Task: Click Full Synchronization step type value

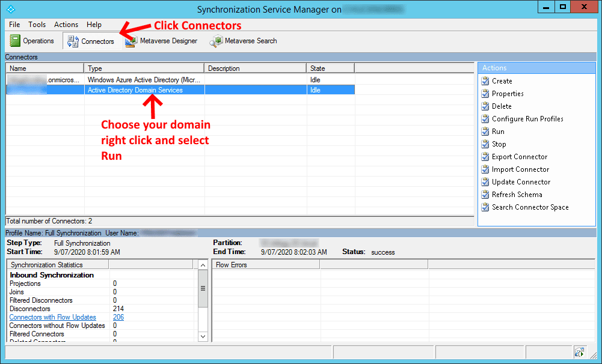Action: pyautogui.click(x=82, y=243)
